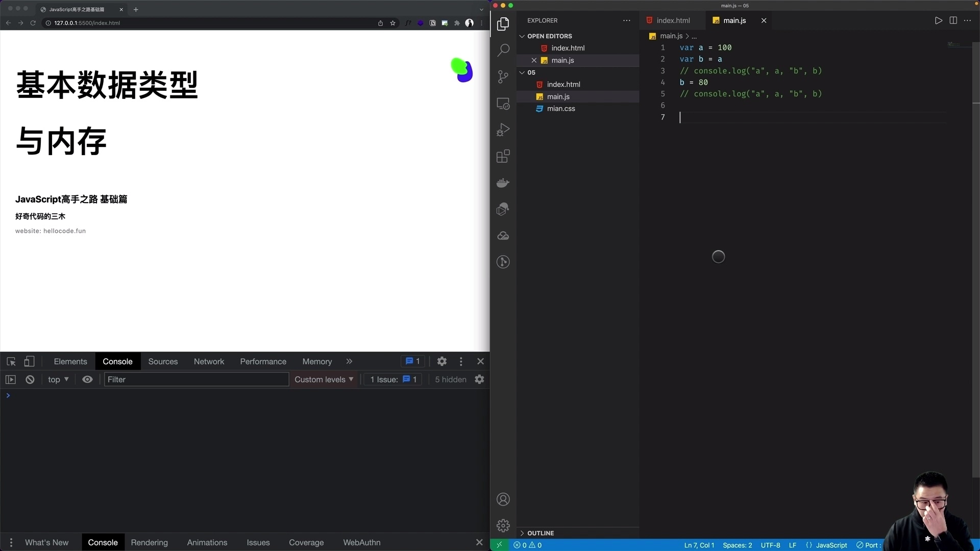This screenshot has width=980, height=551.
Task: Collapse the OPEN EDITORS section
Action: pyautogui.click(x=522, y=36)
